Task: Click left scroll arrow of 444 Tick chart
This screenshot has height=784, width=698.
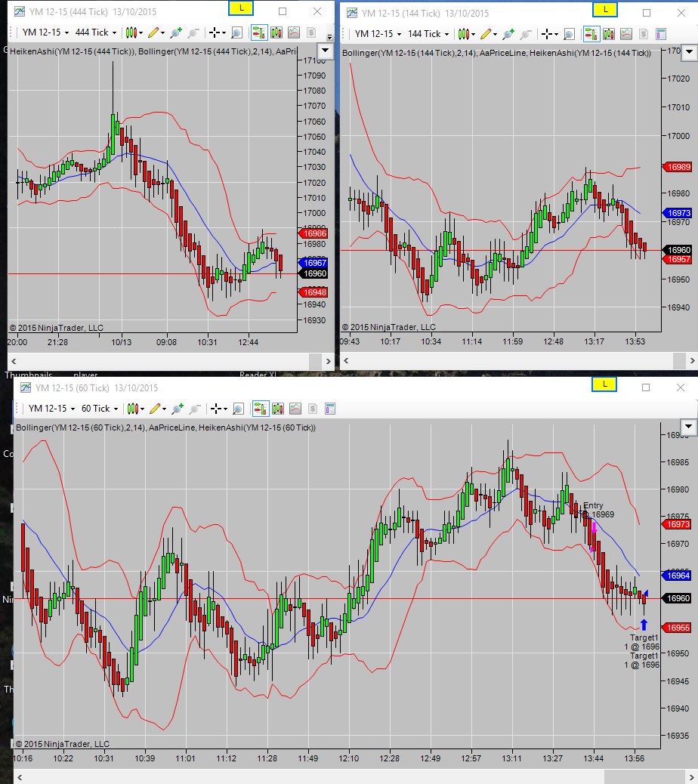Action: (x=14, y=361)
